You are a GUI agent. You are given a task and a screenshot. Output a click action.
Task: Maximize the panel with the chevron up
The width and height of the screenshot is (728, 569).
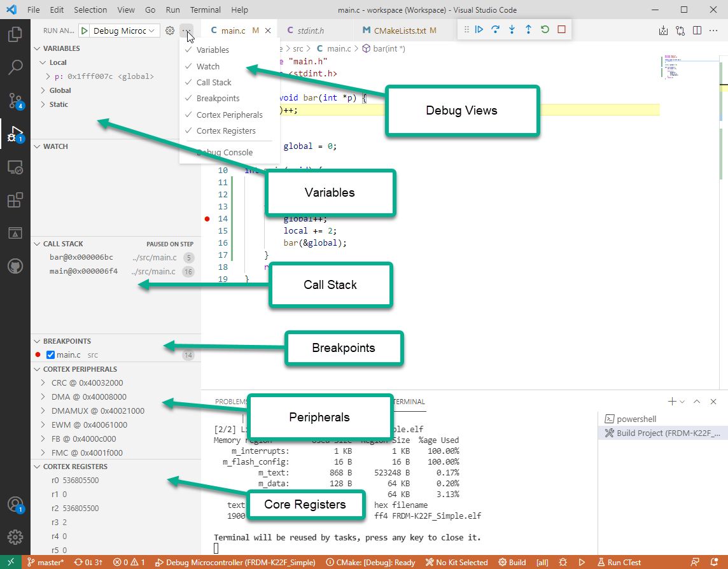(x=697, y=402)
